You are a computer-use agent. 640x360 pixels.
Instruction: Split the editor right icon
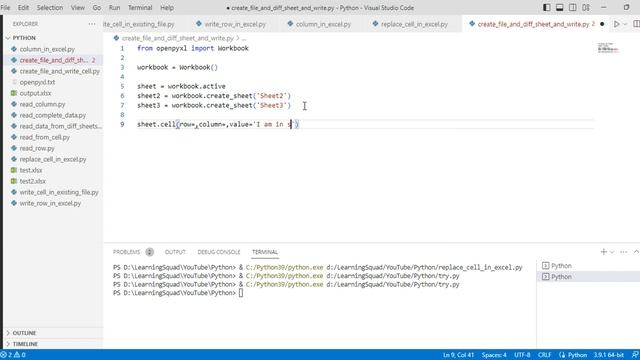tap(636, 24)
